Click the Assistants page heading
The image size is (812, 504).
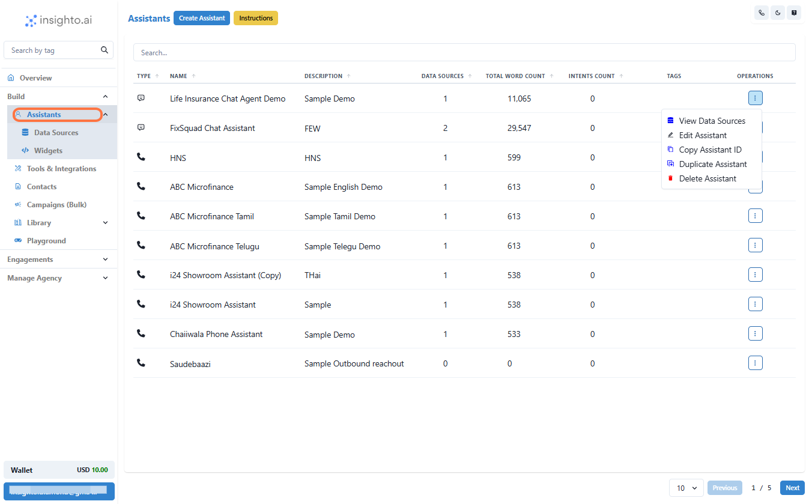point(149,18)
